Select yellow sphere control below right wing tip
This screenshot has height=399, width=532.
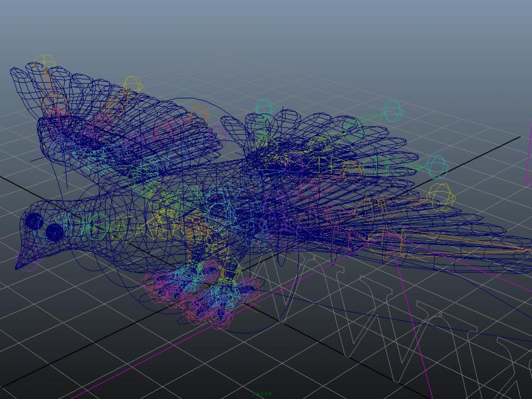(440, 197)
